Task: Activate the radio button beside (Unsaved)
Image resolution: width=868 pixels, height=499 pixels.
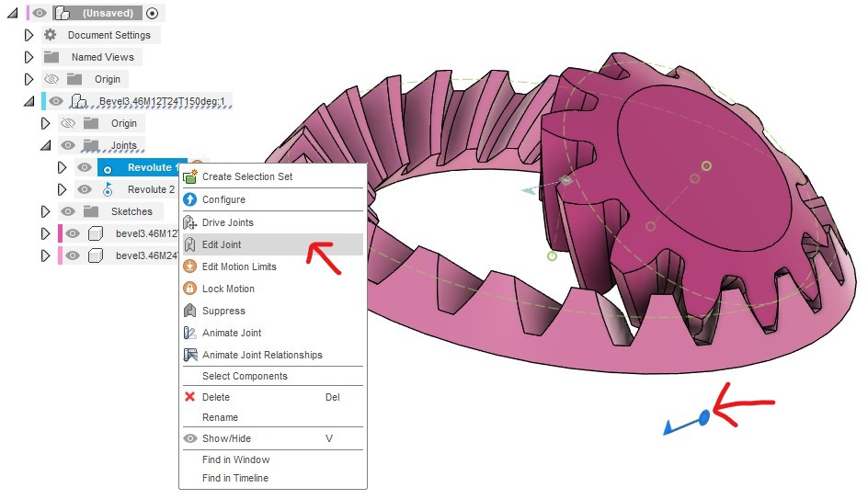Action: coord(152,13)
